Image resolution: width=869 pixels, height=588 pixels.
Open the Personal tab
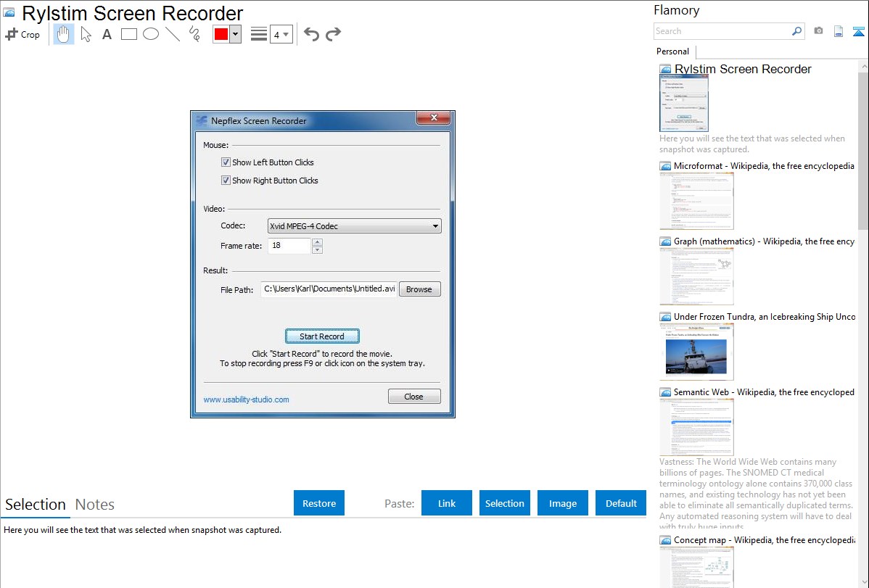tap(673, 51)
